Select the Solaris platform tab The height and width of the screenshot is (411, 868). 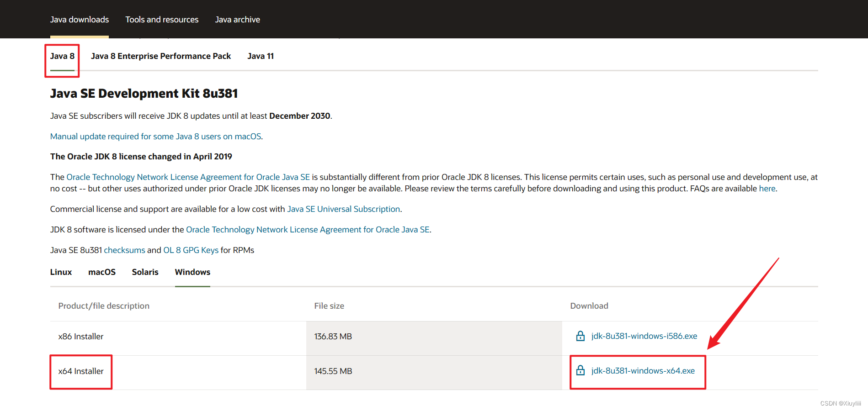pyautogui.click(x=145, y=272)
